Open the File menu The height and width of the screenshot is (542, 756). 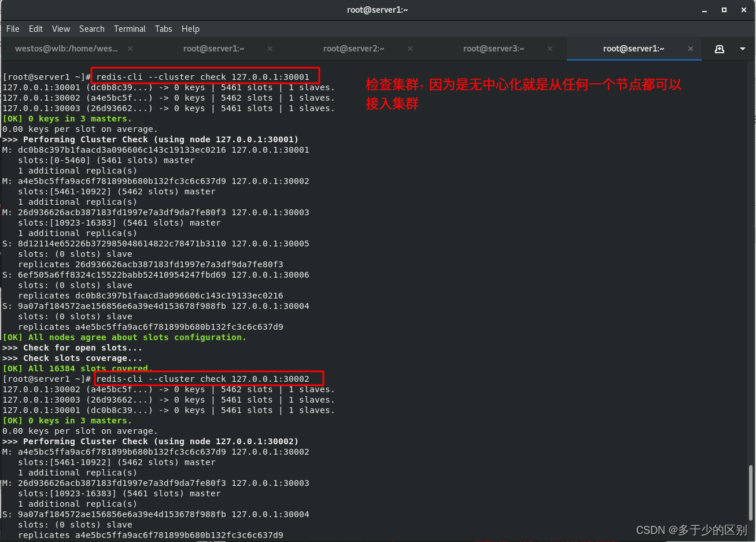point(13,29)
